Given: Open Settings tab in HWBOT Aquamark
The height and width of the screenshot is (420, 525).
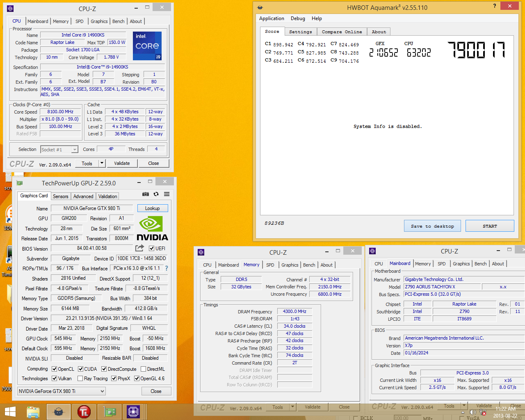Looking at the screenshot, I should click(301, 32).
